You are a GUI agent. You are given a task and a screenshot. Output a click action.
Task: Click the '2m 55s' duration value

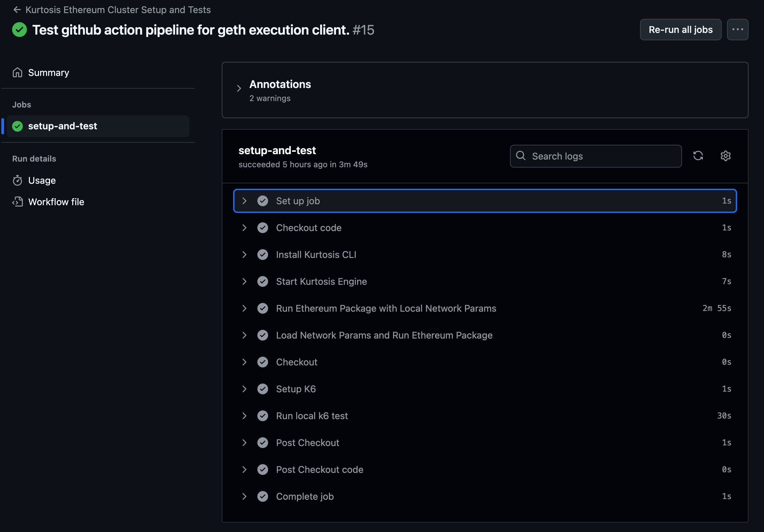tap(717, 308)
